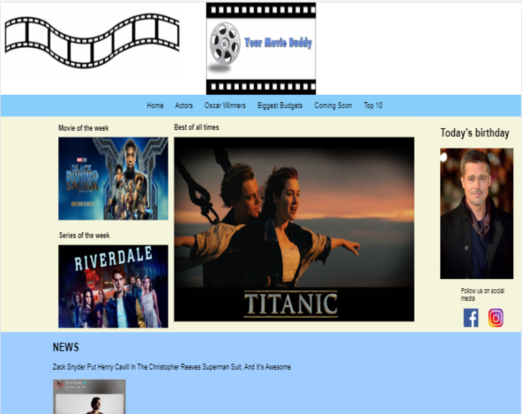Viewport: 522px width, 414px height.
Task: Click the Series of the week label
Action: (84, 235)
